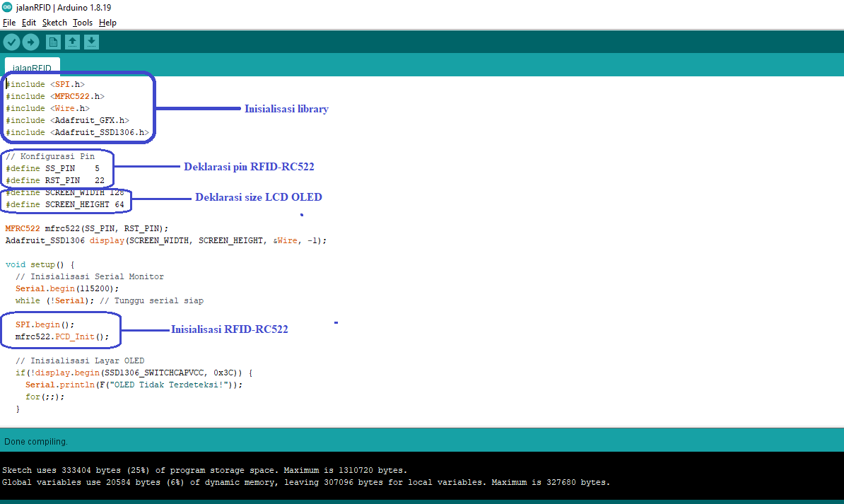Image resolution: width=844 pixels, height=504 pixels.
Task: Open the File menu
Action: point(9,23)
